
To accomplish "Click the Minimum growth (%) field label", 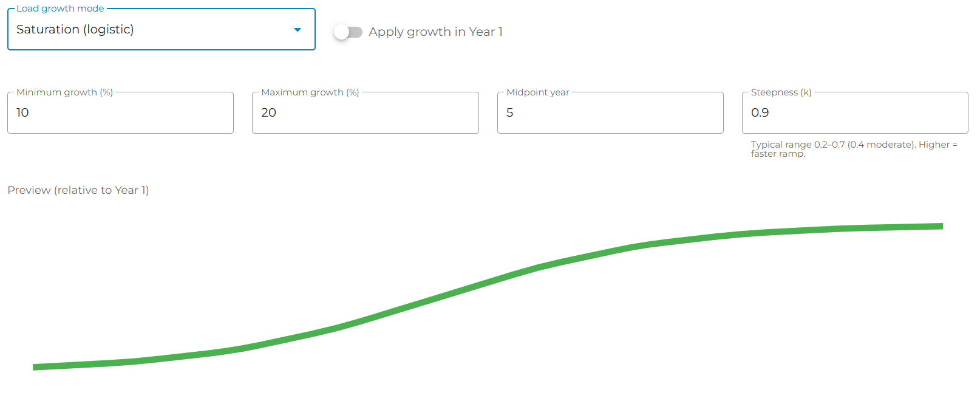I will click(64, 92).
